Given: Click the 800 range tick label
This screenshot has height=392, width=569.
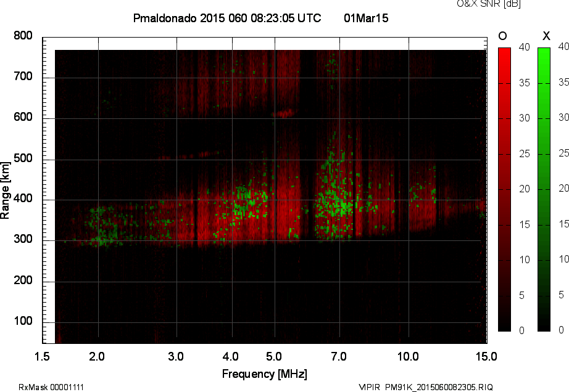Looking at the screenshot, I should (x=23, y=36).
